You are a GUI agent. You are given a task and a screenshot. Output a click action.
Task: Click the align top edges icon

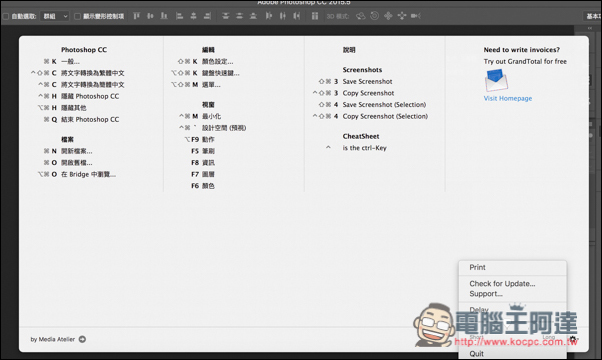136,16
